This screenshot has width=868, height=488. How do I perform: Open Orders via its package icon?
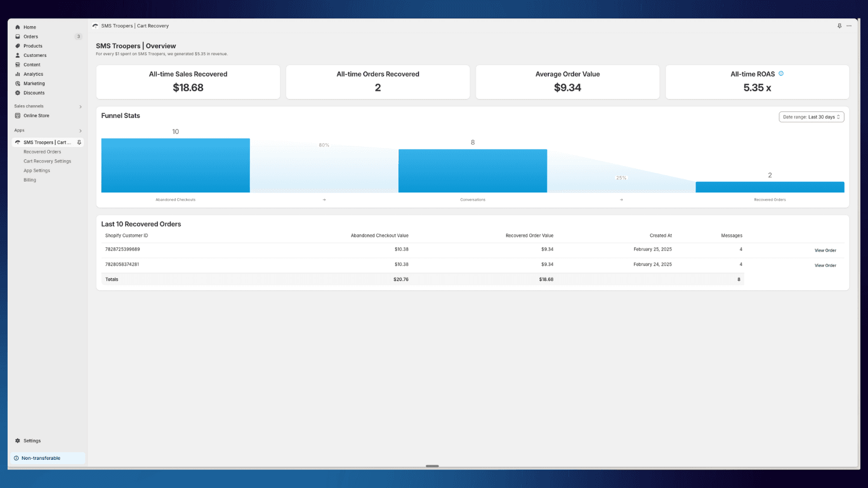click(18, 36)
